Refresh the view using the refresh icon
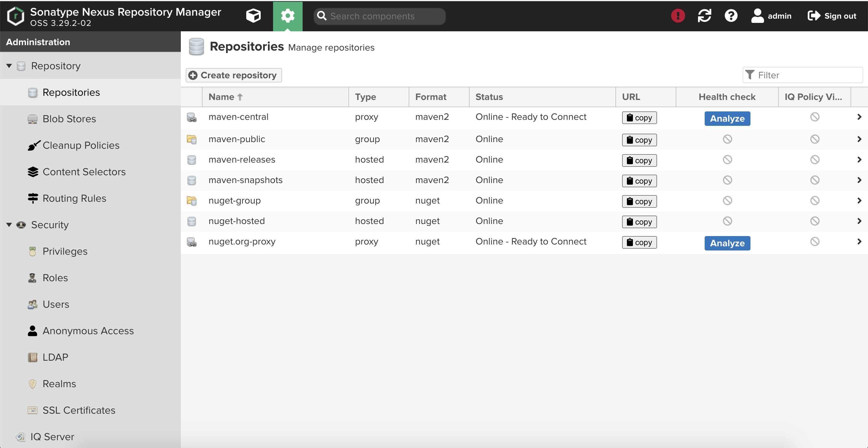Image resolution: width=868 pixels, height=448 pixels. click(x=705, y=16)
